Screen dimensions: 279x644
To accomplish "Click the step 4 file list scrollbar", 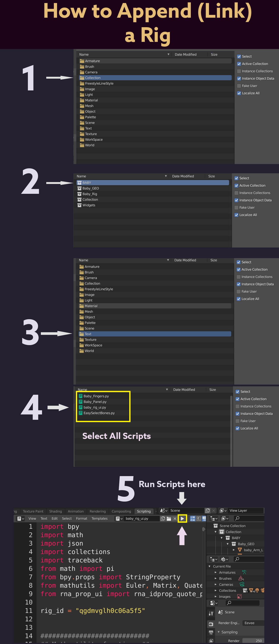I will [x=231, y=431].
